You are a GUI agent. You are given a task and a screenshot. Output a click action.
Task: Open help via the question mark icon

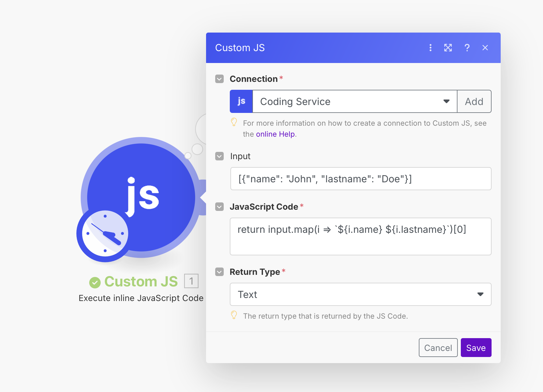click(x=467, y=48)
